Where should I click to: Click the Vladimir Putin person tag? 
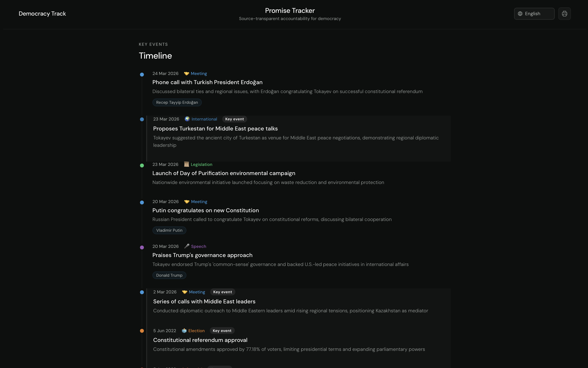pyautogui.click(x=169, y=230)
